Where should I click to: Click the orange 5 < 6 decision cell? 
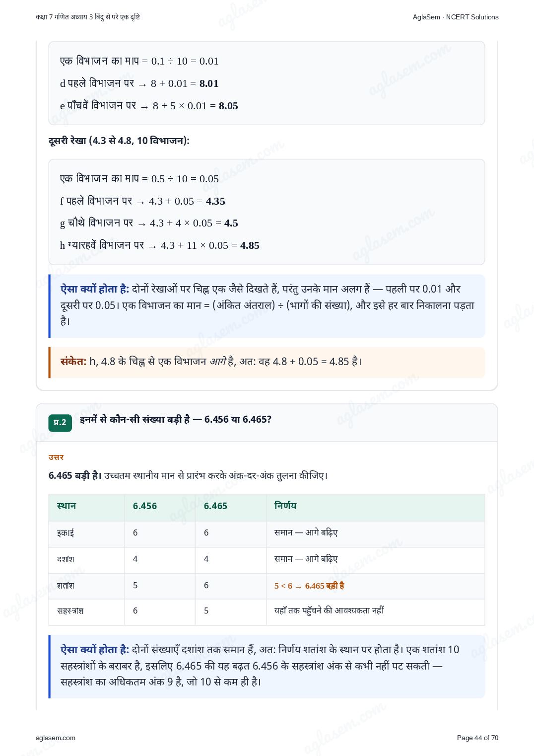309,586
